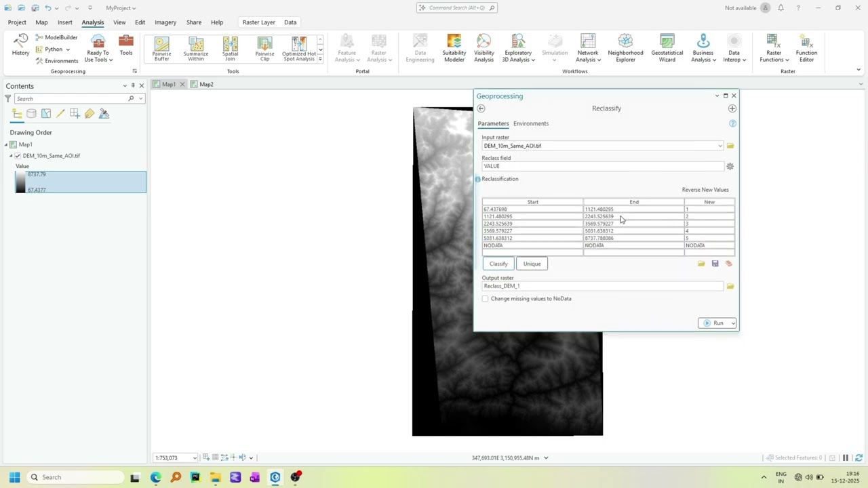Activate List By Drawing Order view
The height and width of the screenshot is (488, 868).
coord(17,114)
